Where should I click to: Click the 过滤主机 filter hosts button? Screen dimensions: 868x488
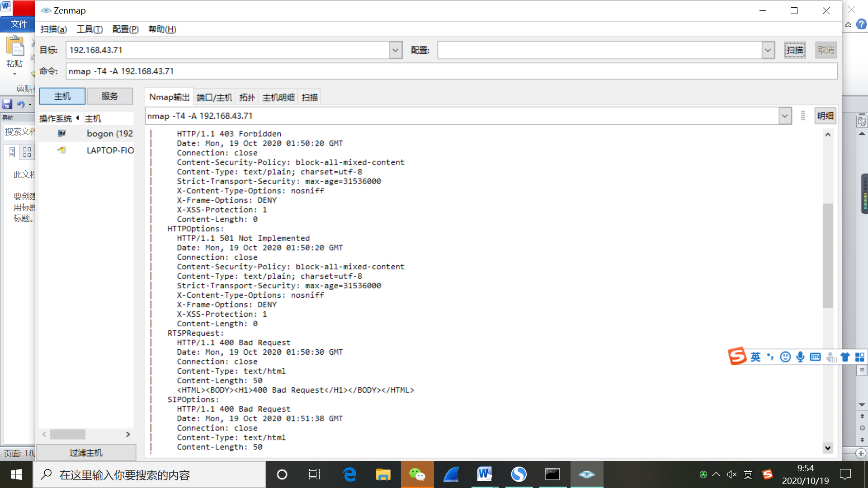tap(86, 452)
